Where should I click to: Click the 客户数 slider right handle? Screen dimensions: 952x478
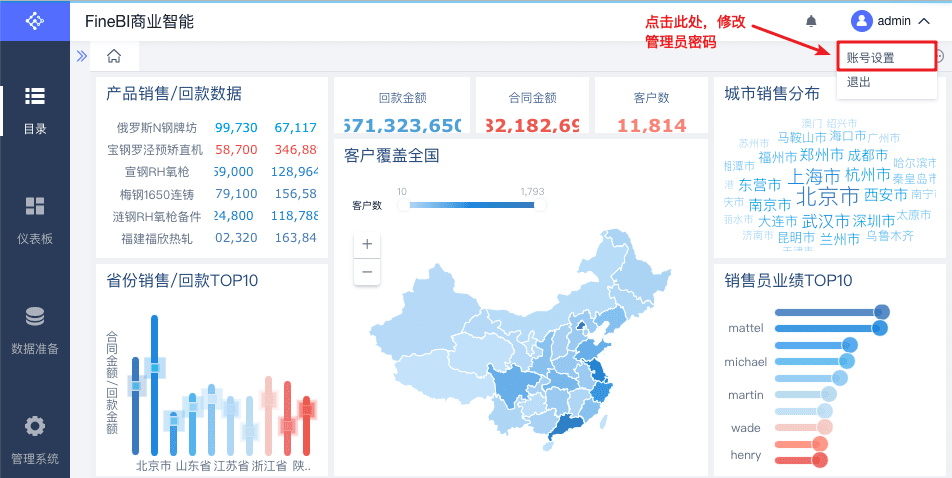540,205
